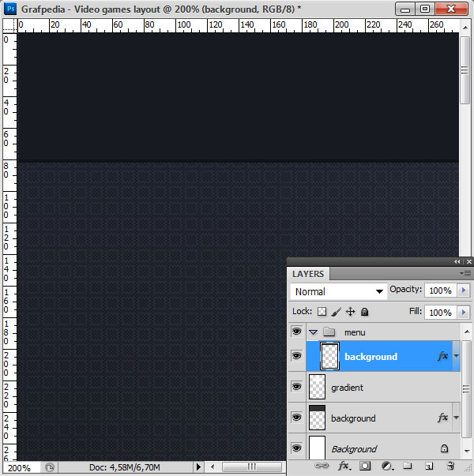Toggle visibility of locked Background layer
Screen dimensions: 474x476
tap(296, 448)
